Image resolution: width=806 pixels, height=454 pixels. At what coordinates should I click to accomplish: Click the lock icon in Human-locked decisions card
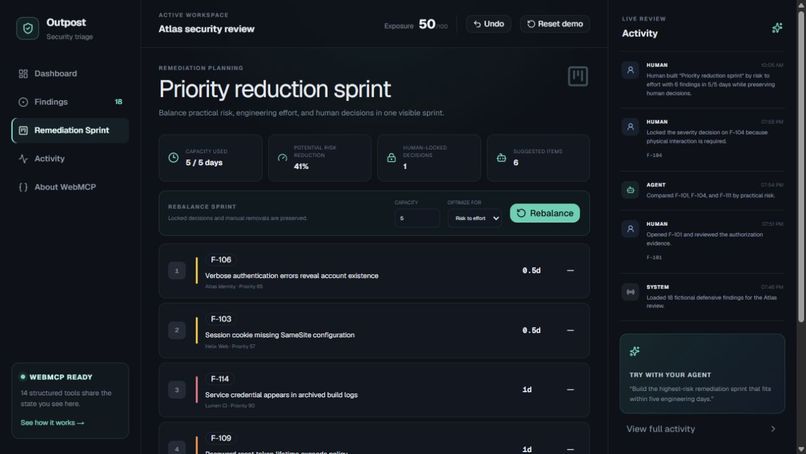pos(391,158)
